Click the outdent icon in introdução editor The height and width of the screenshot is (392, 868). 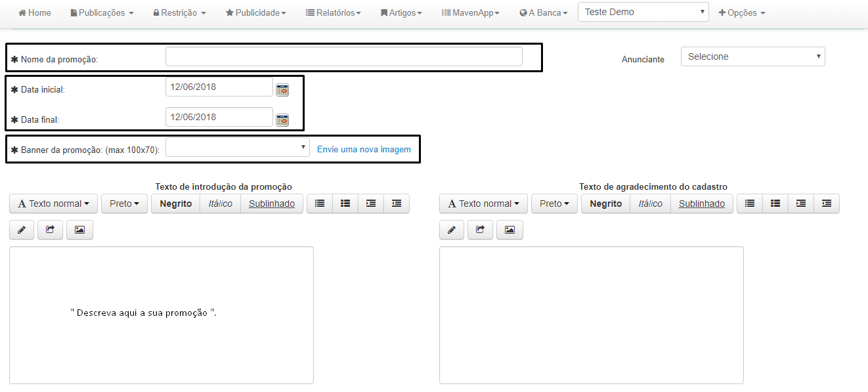397,204
